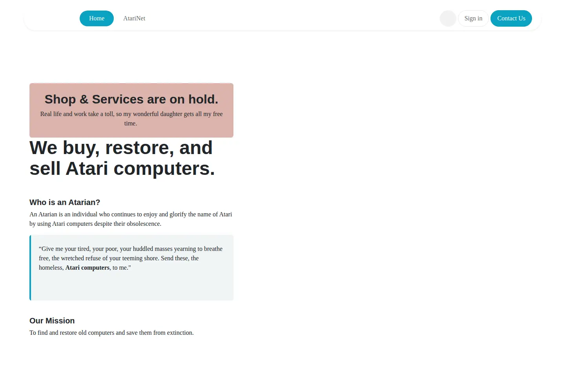Click the 'We buy, restore, and sell Atari computers.' headline
The width and height of the screenshot is (565, 392).
tap(122, 158)
